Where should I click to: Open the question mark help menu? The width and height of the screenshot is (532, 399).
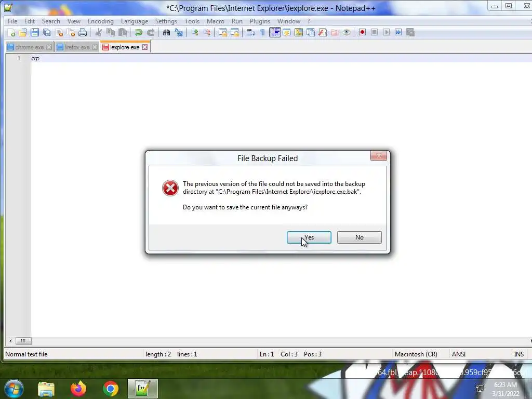[x=309, y=21]
